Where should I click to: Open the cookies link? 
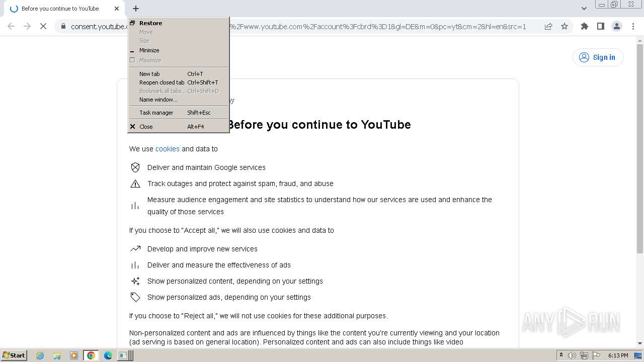click(168, 149)
